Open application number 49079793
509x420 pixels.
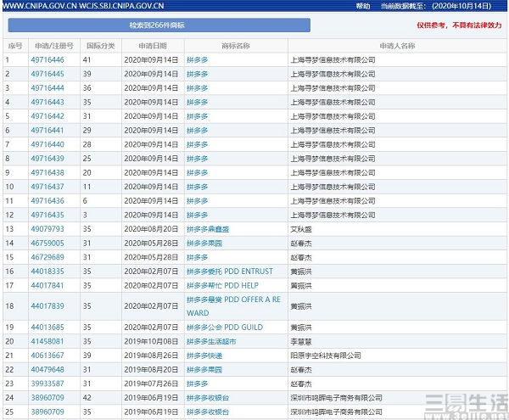tap(48, 229)
